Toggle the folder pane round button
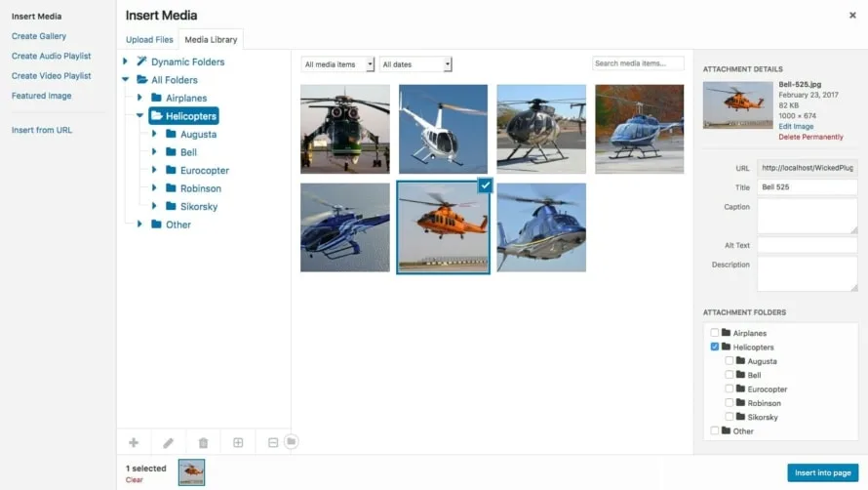 [x=291, y=441]
